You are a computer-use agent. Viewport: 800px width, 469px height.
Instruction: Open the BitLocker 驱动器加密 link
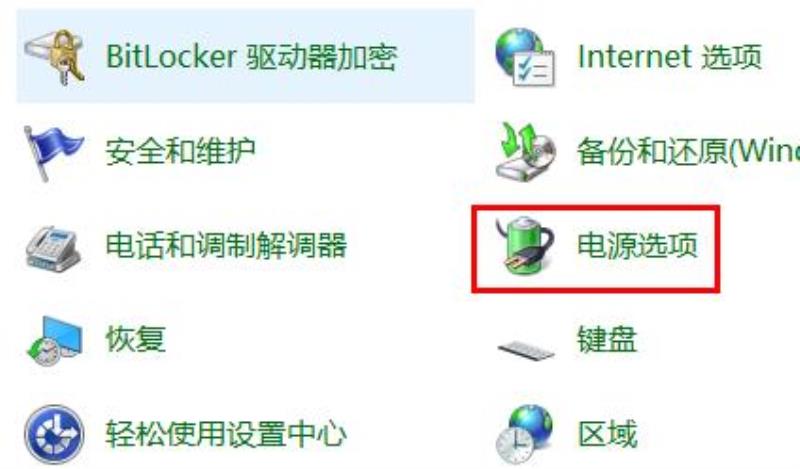[252, 57]
